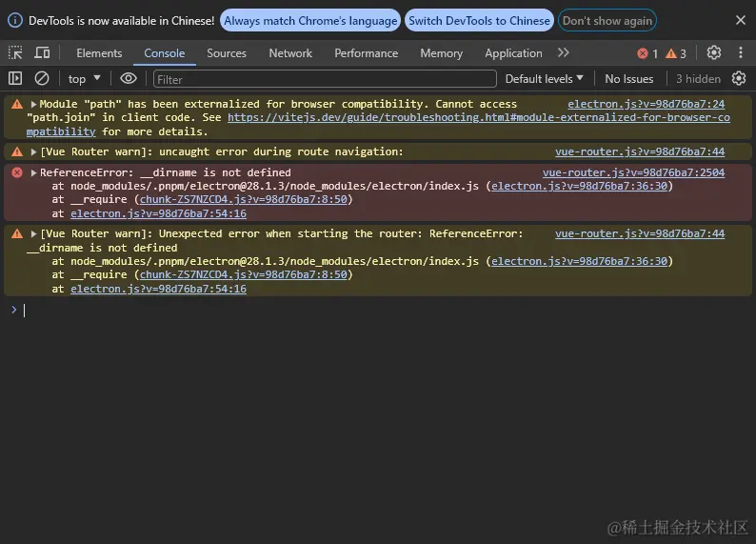The image size is (756, 544).
Task: Switch to the Performance tab
Action: click(x=367, y=53)
